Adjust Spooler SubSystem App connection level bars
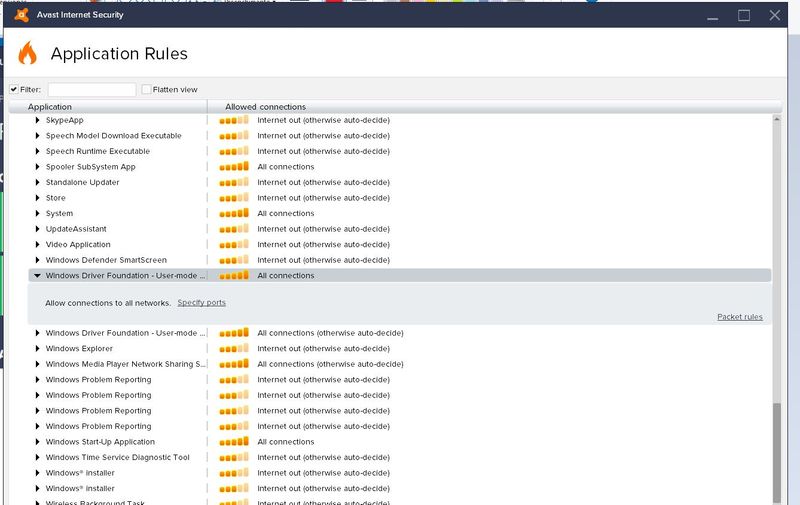800x505 pixels. 234,166
